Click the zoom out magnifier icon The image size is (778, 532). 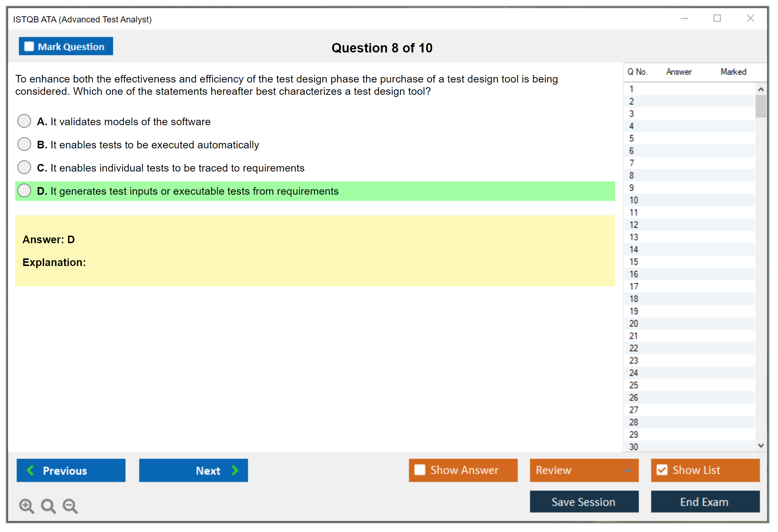(x=70, y=506)
